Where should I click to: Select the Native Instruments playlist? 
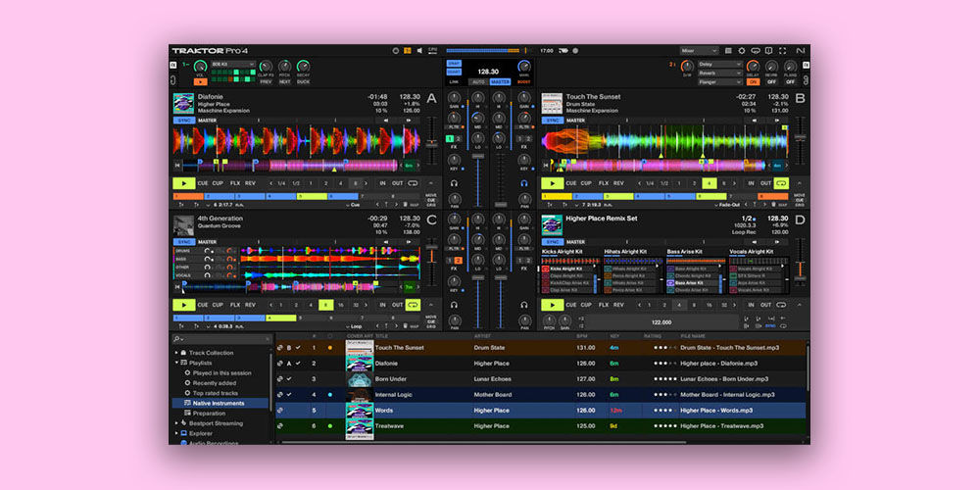click(219, 403)
